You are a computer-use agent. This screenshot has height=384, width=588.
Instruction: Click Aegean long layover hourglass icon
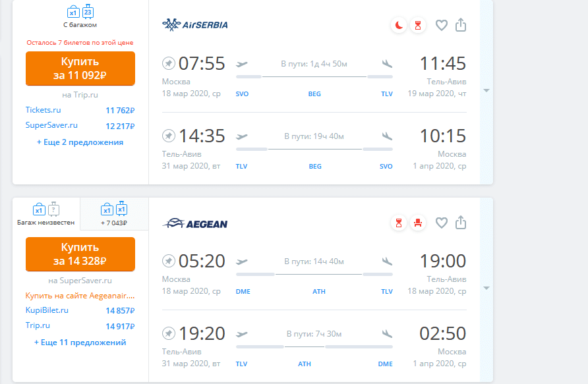(399, 223)
